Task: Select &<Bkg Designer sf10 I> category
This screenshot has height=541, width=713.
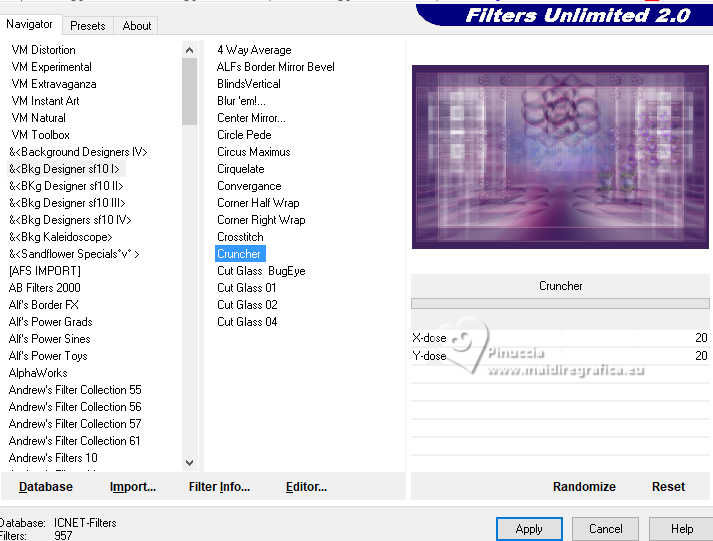Action: click(x=64, y=169)
